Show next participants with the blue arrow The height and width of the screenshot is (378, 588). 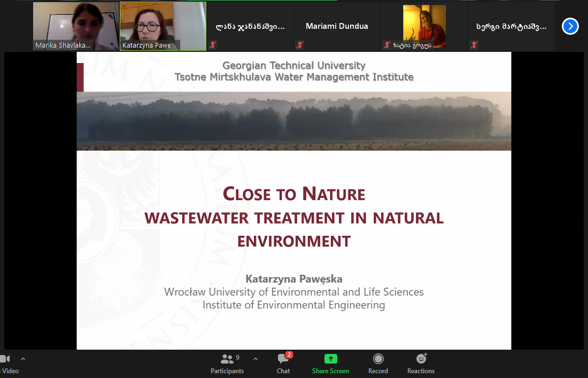570,26
